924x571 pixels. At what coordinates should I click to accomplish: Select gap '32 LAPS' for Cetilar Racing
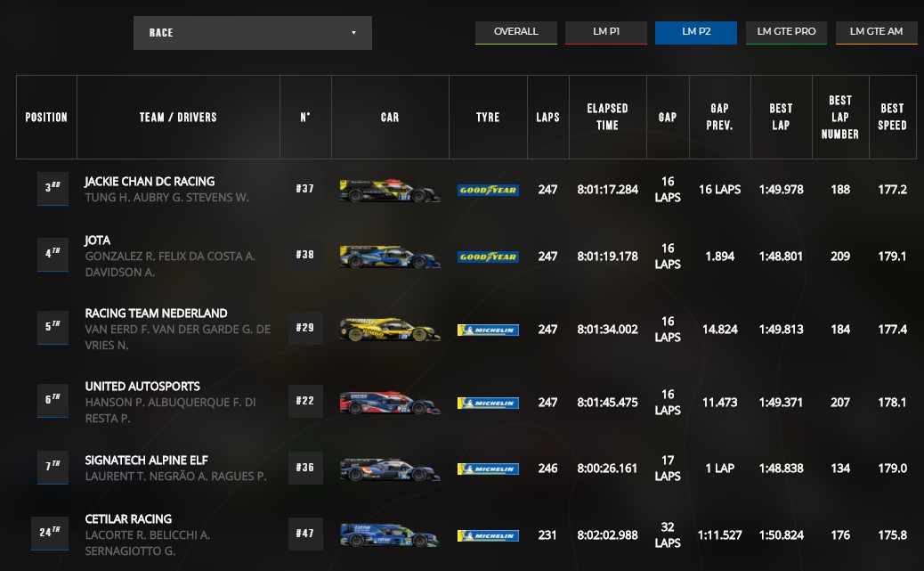tap(668, 535)
